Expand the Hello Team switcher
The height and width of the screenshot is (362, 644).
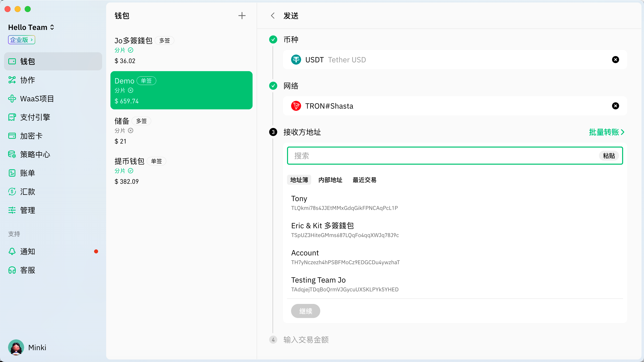pyautogui.click(x=52, y=27)
